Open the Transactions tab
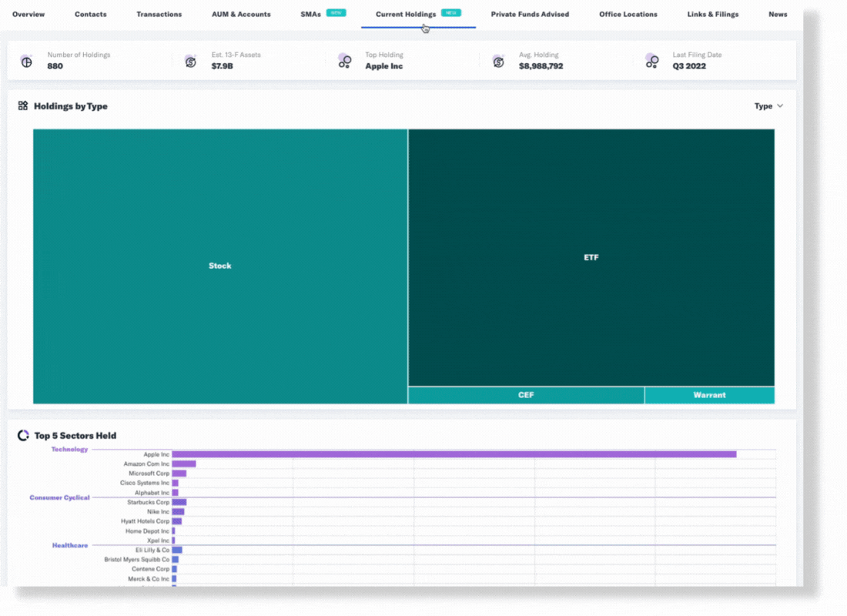Screen dimensions: 847x616 tap(159, 15)
